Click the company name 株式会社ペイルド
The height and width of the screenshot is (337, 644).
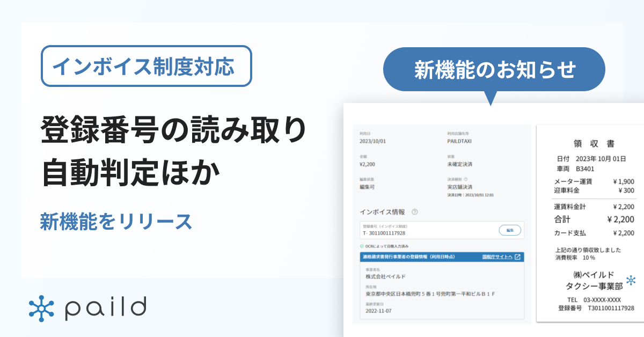tap(386, 276)
